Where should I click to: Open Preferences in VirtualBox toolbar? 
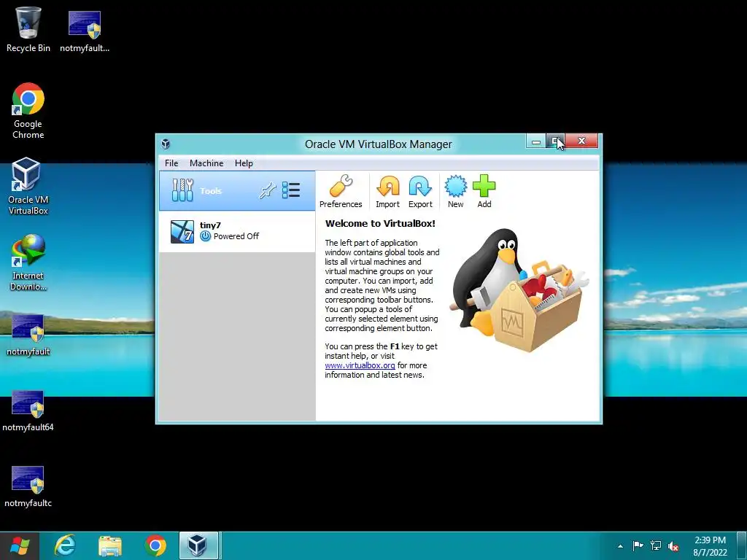click(x=341, y=192)
